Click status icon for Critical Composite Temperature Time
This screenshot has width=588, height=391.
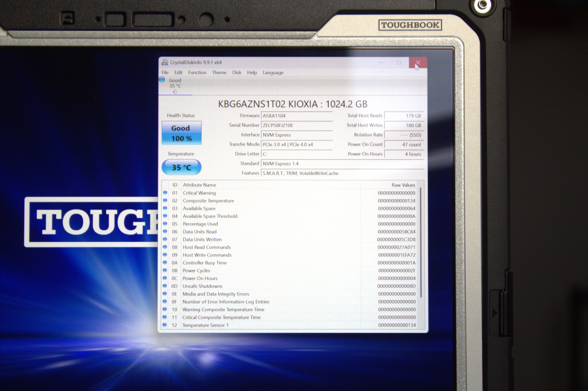point(165,317)
